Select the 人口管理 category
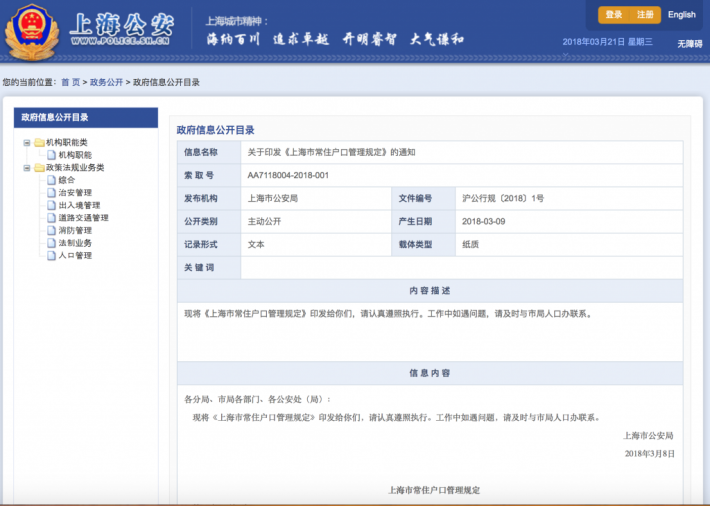This screenshot has width=710, height=506. pyautogui.click(x=75, y=255)
